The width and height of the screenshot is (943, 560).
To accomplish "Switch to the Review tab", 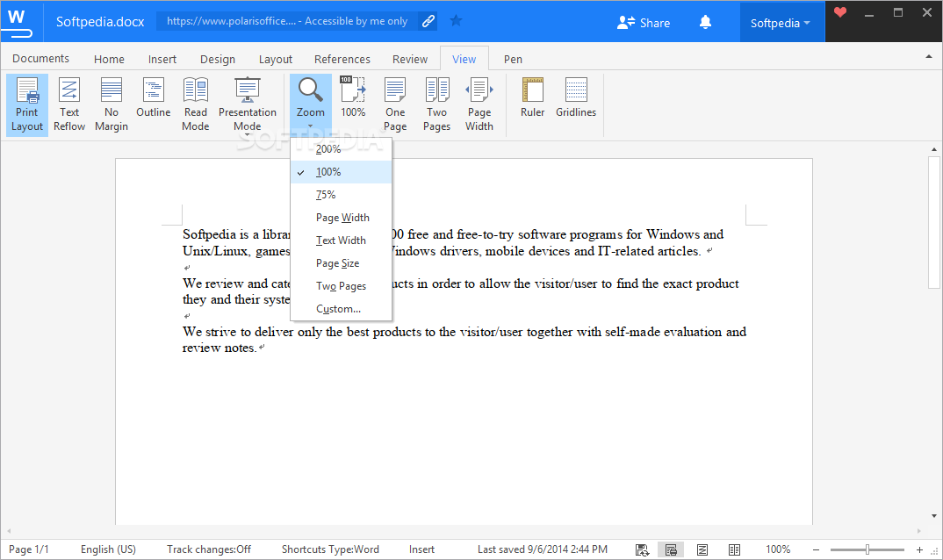I will pyautogui.click(x=410, y=59).
